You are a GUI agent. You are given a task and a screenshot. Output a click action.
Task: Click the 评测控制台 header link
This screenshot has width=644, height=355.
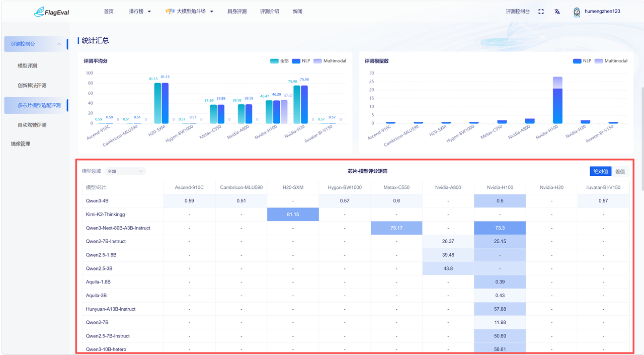point(518,12)
